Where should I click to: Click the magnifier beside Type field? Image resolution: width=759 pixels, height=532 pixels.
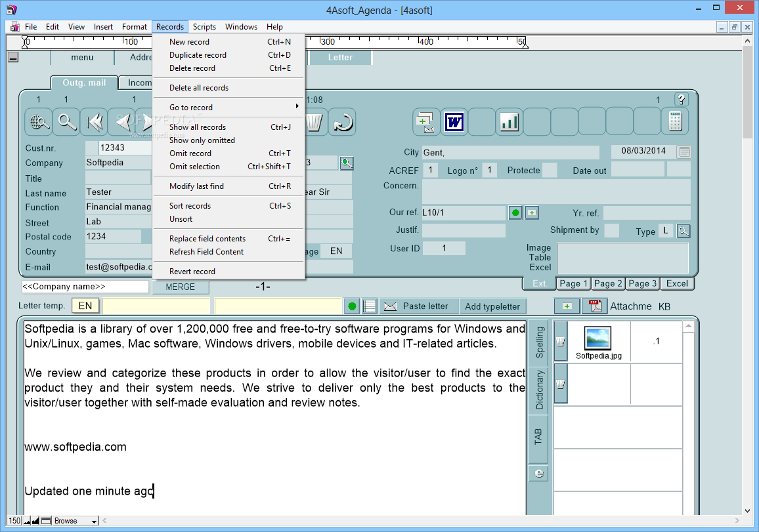click(x=683, y=231)
